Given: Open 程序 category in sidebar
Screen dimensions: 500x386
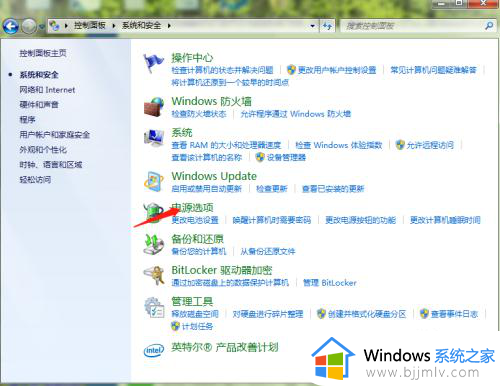Looking at the screenshot, I should [27, 120].
